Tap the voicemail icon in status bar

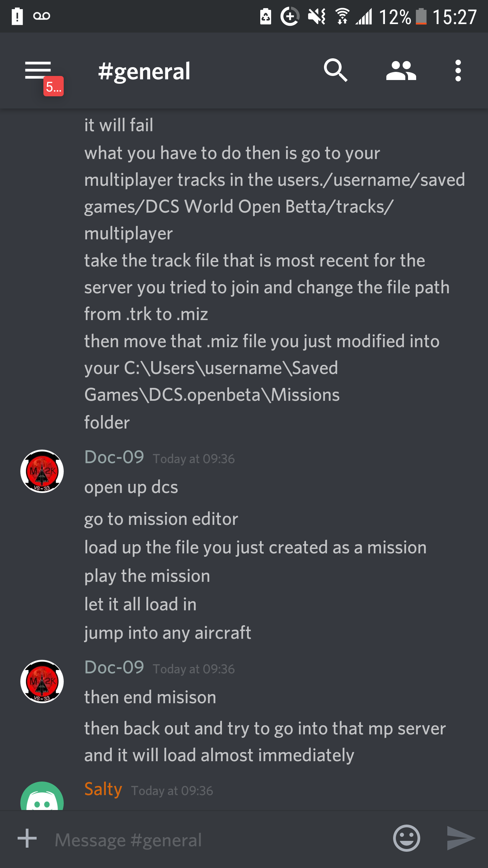tap(42, 16)
